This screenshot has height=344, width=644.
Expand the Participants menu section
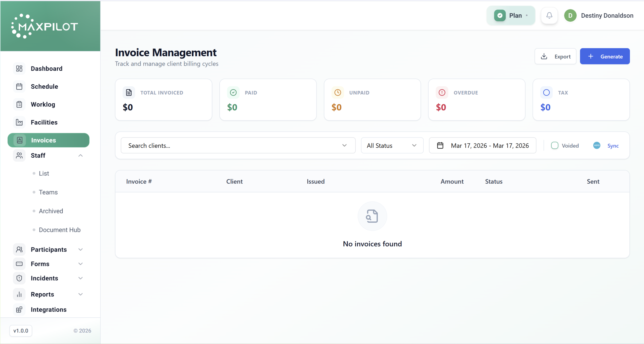click(x=80, y=250)
